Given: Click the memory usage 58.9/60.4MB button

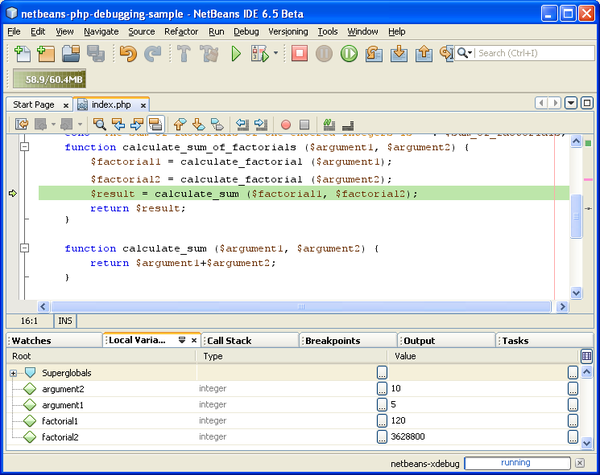Looking at the screenshot, I should coord(49,79).
